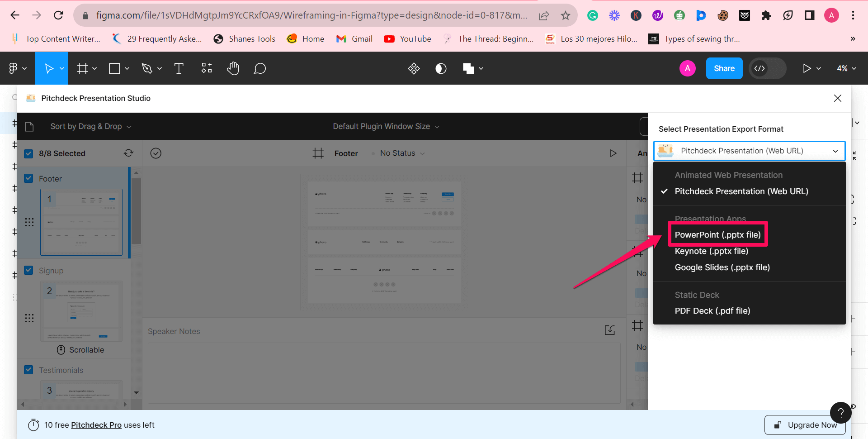Viewport: 868px width, 439px height.
Task: Select the Rectangle shape tool
Action: (x=115, y=68)
